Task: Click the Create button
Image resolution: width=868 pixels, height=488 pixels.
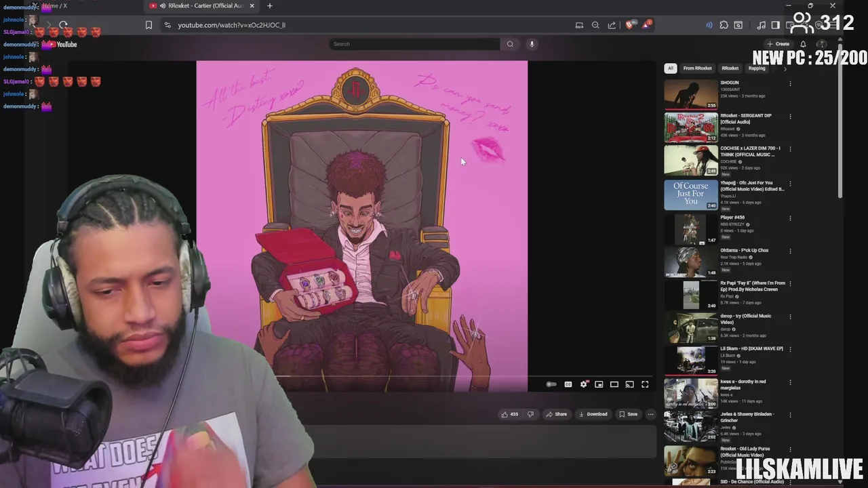Action: coord(778,44)
